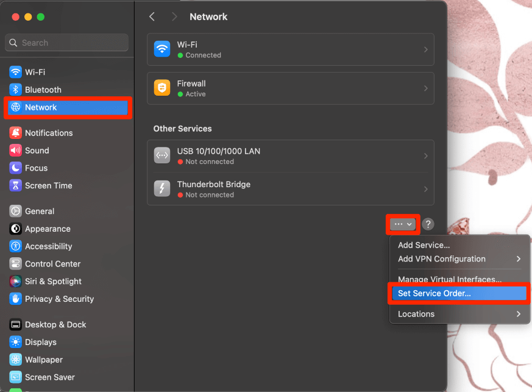Click the Notifications bell icon
This screenshot has width=532, height=392.
[16, 133]
